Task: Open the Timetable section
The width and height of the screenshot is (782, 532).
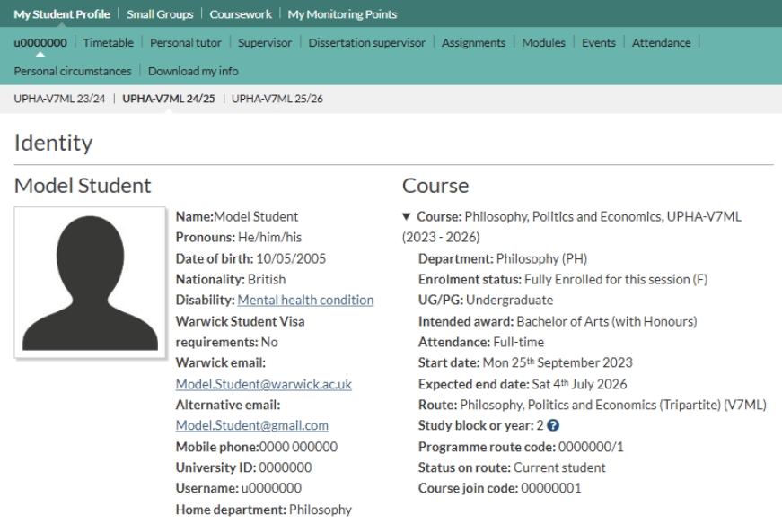Action: click(108, 42)
